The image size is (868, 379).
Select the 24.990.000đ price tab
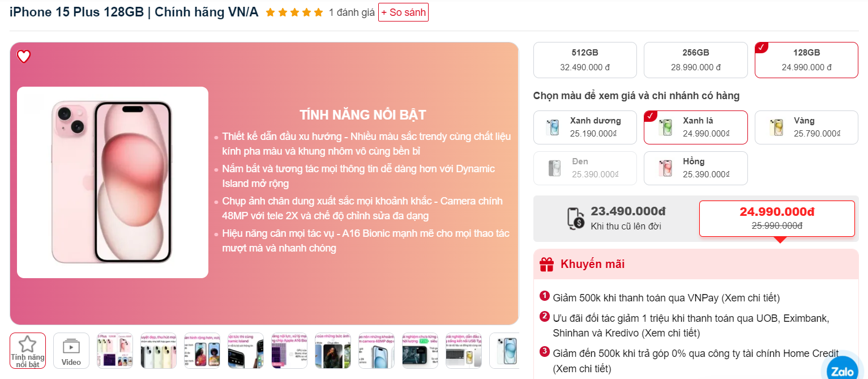(x=777, y=219)
